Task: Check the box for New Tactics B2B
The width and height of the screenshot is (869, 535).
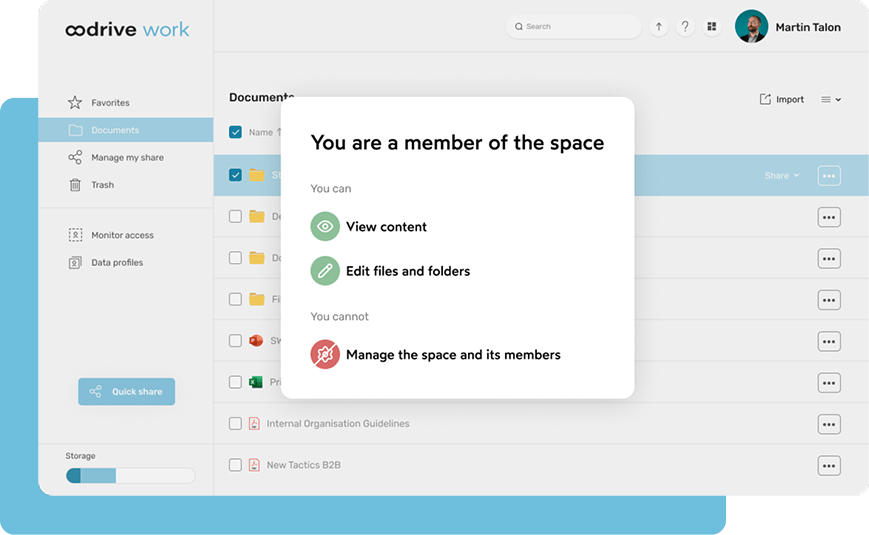Action: (x=235, y=465)
